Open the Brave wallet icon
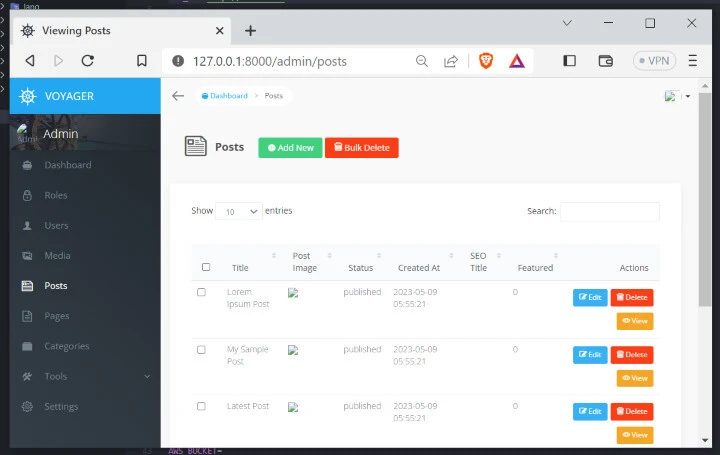The image size is (720, 455). click(606, 61)
